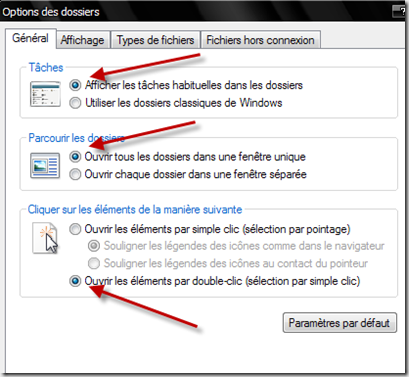The height and width of the screenshot is (377, 409).
Task: Click the cursor-on-document click icon
Action: pos(45,238)
